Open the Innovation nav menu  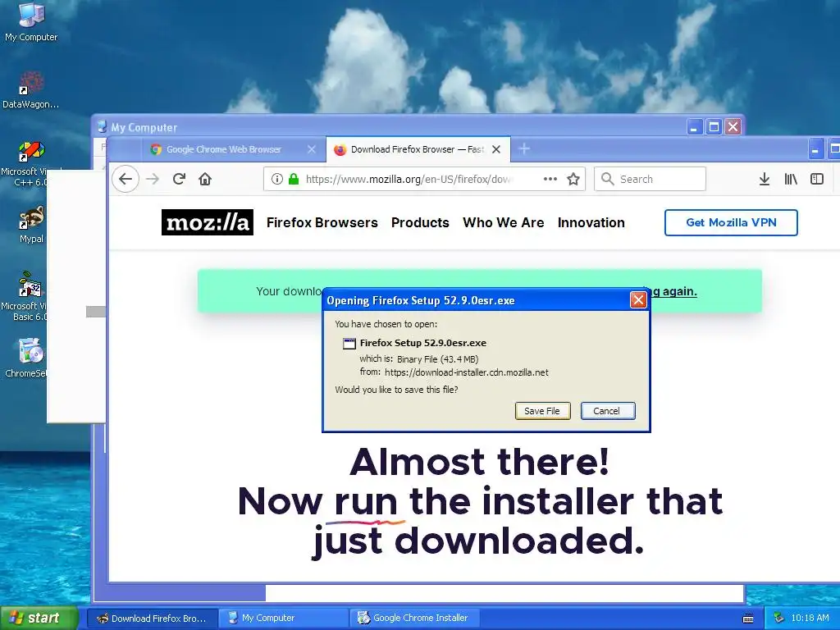[591, 222]
